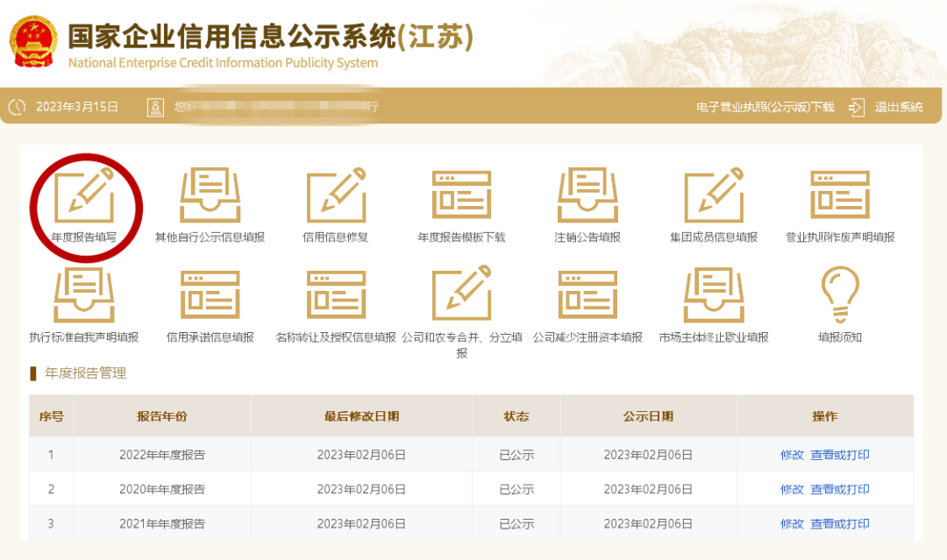947x560 pixels.
Task: Click the 公示日期 column header
Action: pos(648,416)
